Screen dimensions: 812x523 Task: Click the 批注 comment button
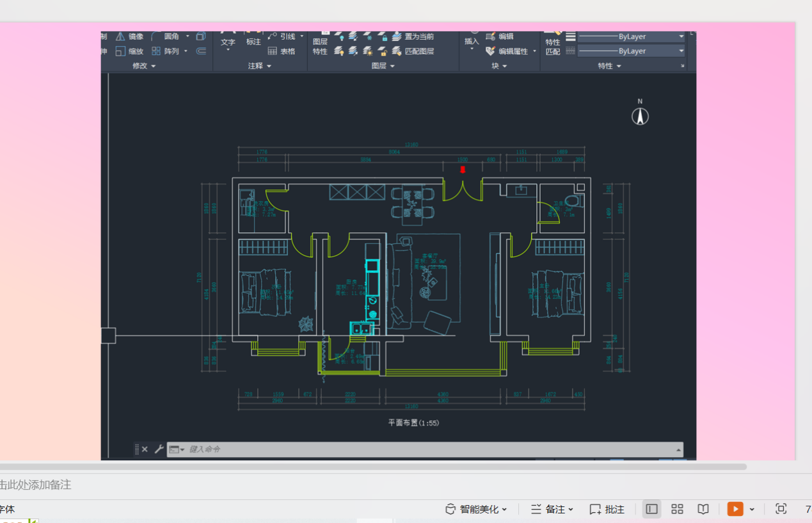tap(607, 509)
